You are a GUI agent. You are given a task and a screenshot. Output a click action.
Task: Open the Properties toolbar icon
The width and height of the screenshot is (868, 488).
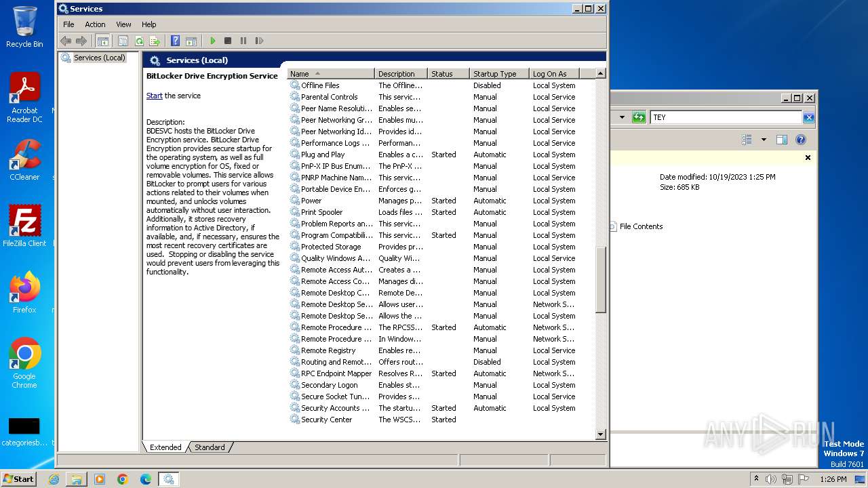123,41
